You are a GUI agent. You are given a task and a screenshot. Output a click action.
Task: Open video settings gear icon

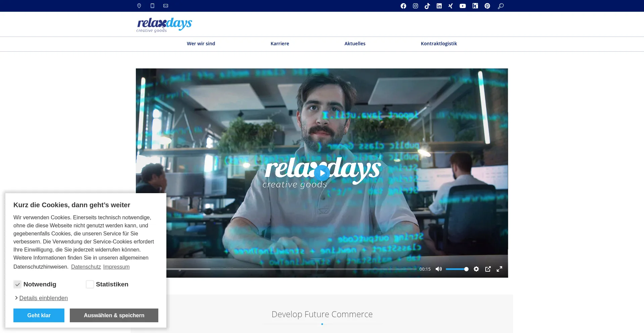[x=476, y=269]
